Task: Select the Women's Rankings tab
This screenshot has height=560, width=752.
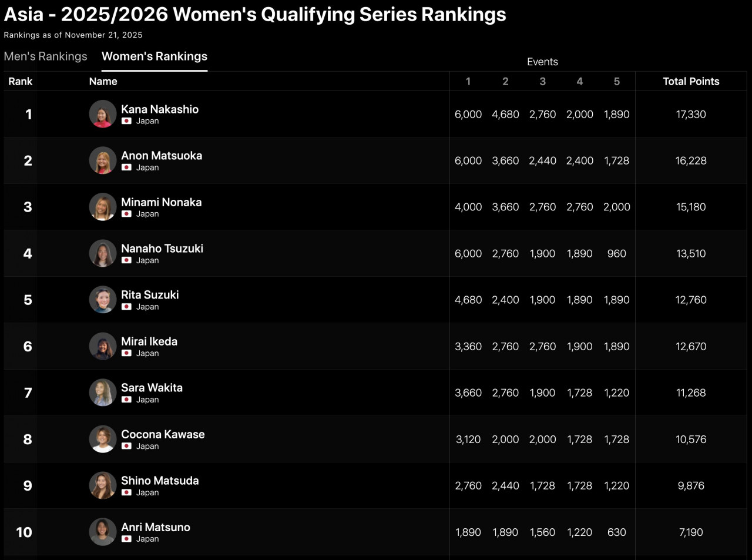Action: pyautogui.click(x=155, y=56)
